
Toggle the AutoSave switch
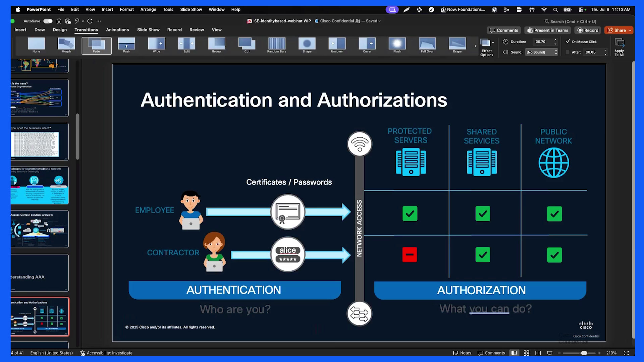48,21
